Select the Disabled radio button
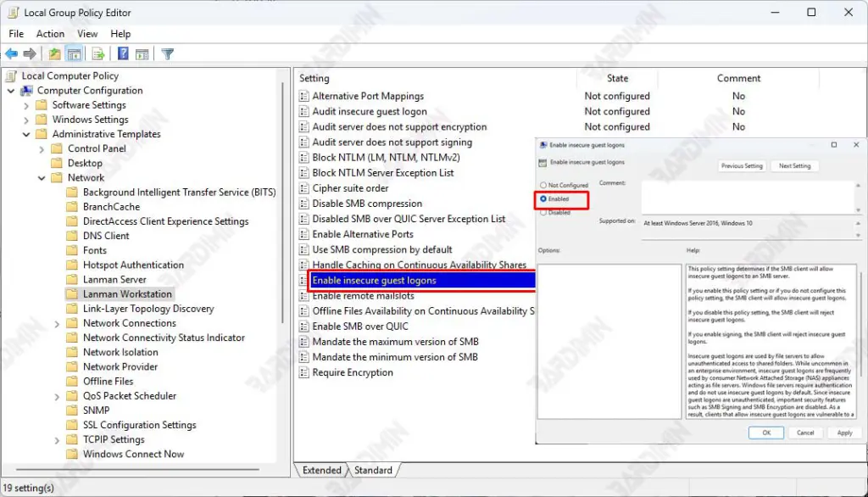 click(x=543, y=213)
